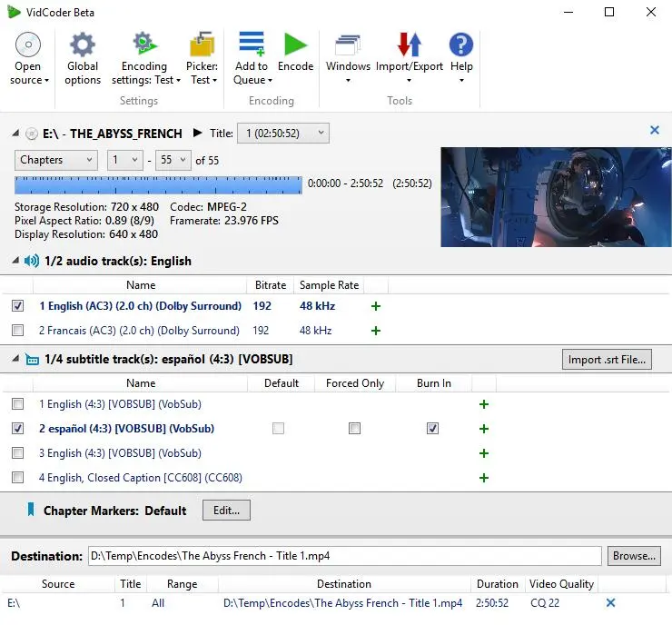Click the Add to Queue icon
672x625 pixels.
pos(252,44)
